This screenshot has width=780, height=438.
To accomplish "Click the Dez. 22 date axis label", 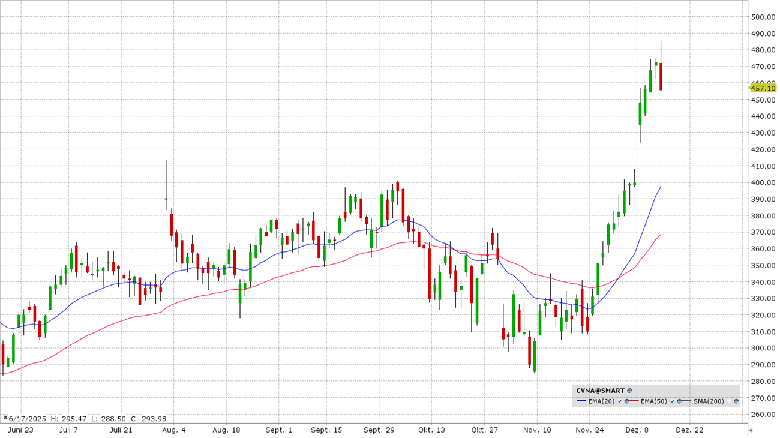I will click(689, 430).
